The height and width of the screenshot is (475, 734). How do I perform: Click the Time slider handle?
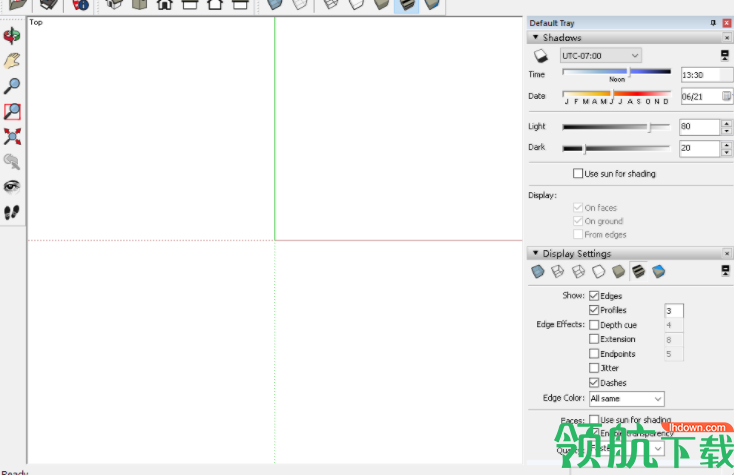629,72
